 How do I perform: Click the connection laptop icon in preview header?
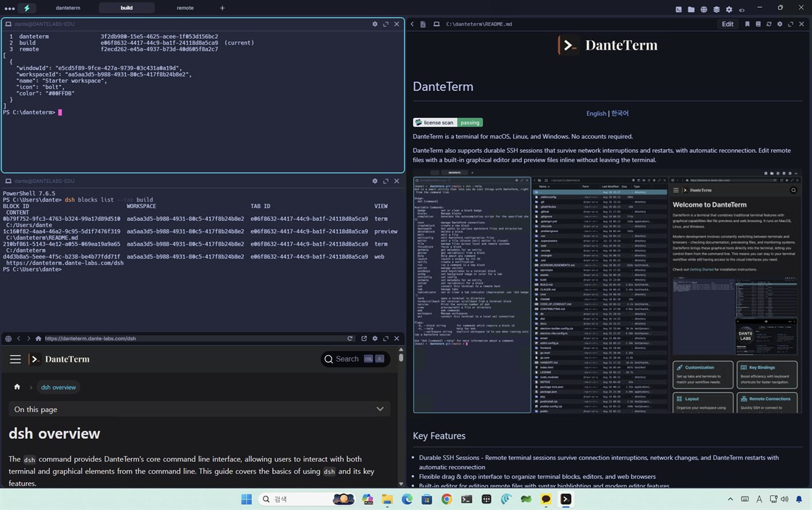436,24
